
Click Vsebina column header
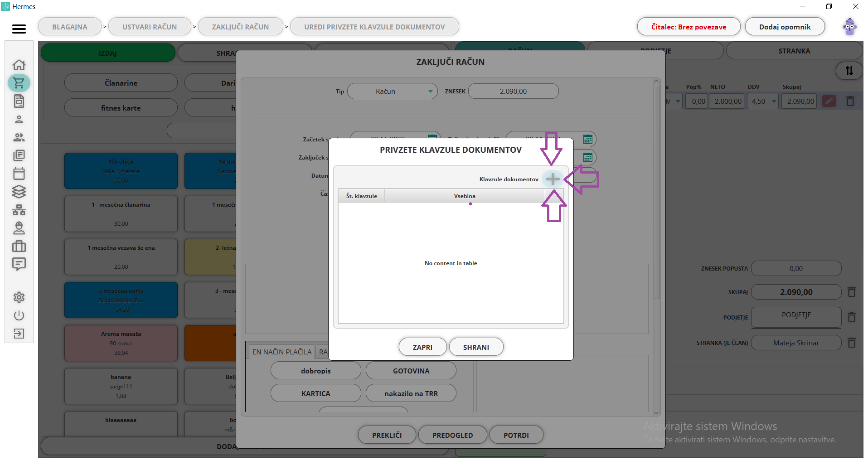pyautogui.click(x=465, y=196)
